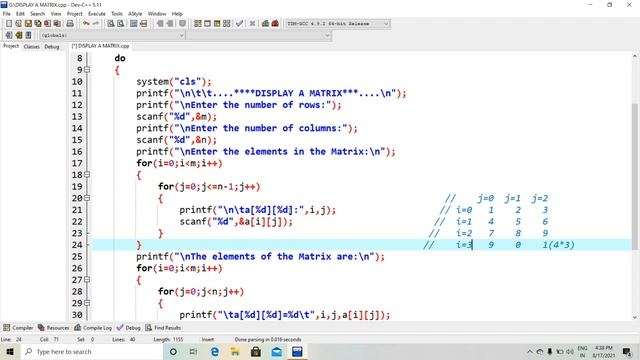Image resolution: width=640 pixels, height=360 pixels.
Task: Open the Replace toolbar icon
Action: [120, 24]
